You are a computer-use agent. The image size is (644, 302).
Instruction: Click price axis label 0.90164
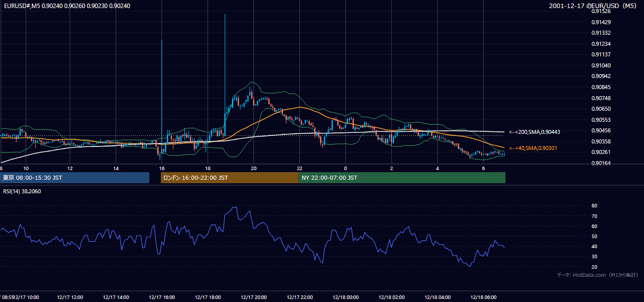(x=601, y=163)
